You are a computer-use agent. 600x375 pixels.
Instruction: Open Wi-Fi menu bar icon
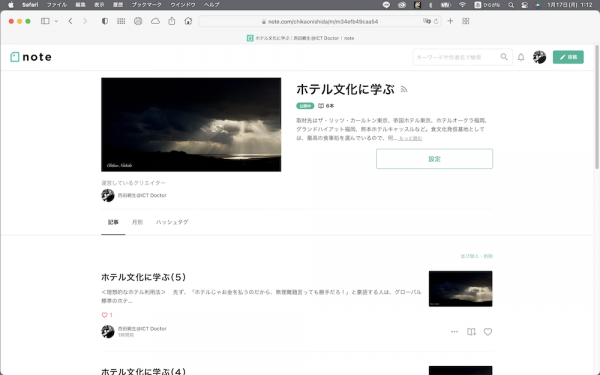click(462, 5)
